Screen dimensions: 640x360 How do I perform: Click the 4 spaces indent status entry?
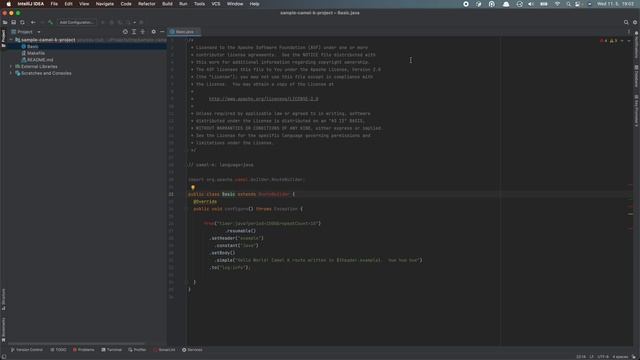click(620, 357)
